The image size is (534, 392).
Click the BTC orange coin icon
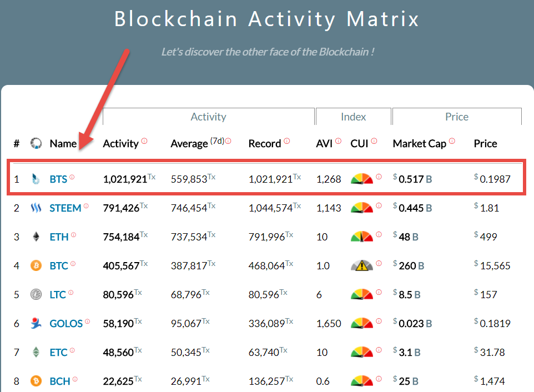pos(36,265)
